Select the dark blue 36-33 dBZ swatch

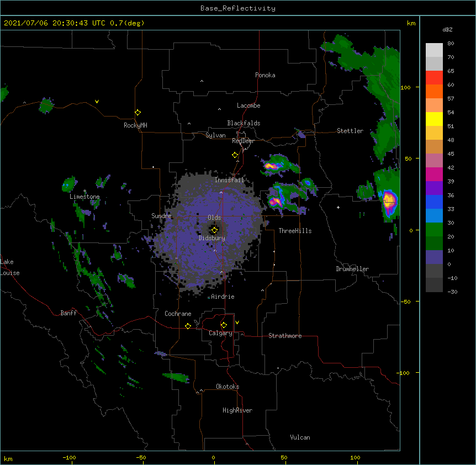pos(434,202)
